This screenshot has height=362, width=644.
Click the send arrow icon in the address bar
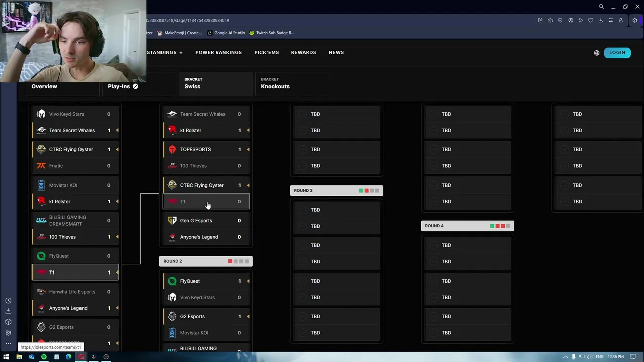point(581,20)
